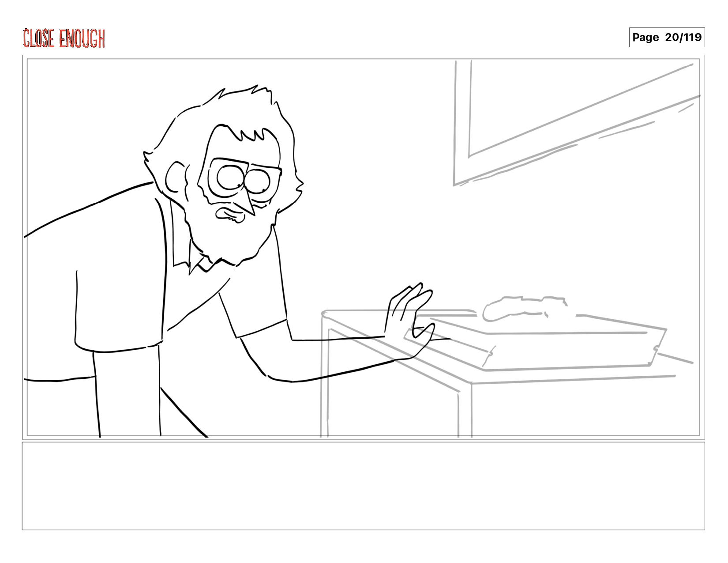
Task: Click the empty dialogue notes box
Action: click(x=363, y=486)
